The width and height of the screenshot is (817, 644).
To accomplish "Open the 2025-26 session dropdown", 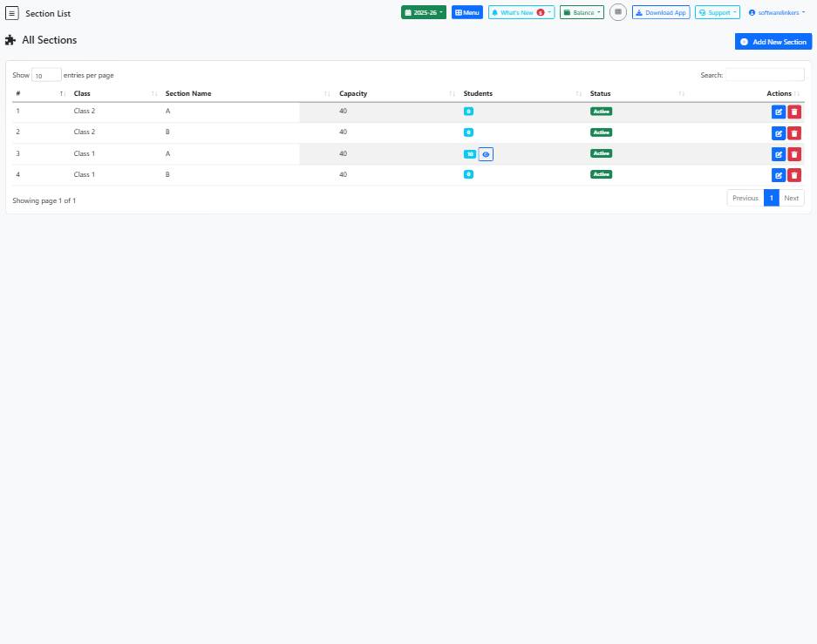I will click(x=425, y=13).
